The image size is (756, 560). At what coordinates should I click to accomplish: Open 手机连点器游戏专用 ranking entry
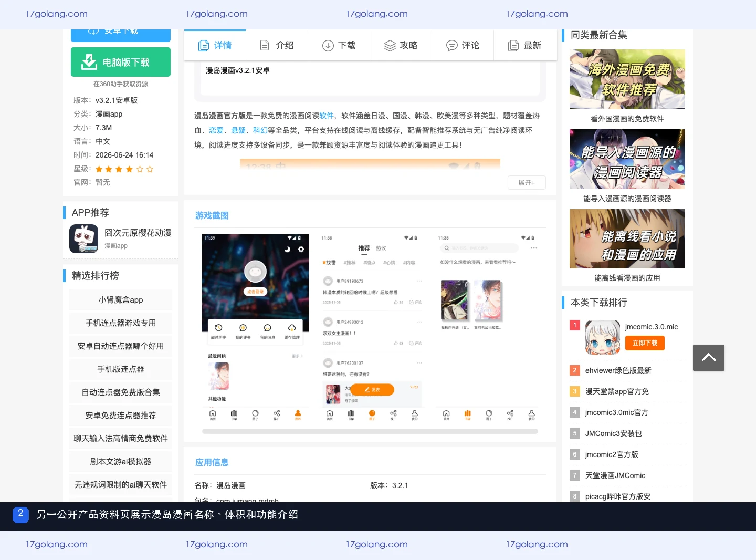click(x=121, y=323)
